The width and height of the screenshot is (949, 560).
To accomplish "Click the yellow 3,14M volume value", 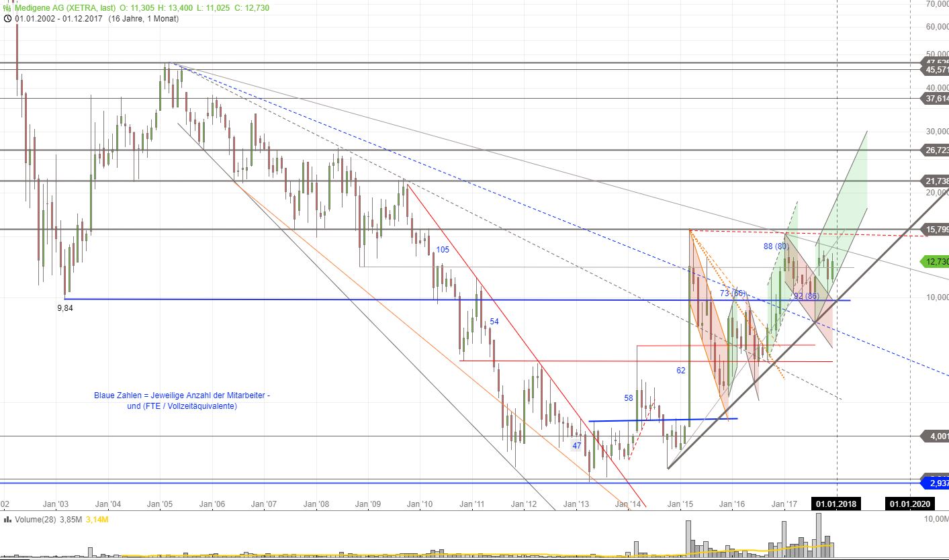I will (x=98, y=520).
